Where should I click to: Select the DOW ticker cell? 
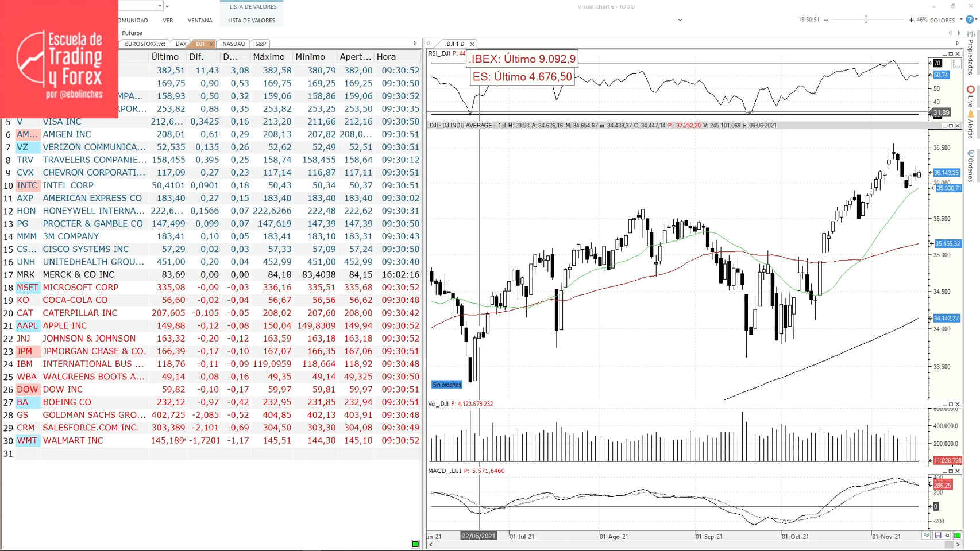click(x=27, y=390)
